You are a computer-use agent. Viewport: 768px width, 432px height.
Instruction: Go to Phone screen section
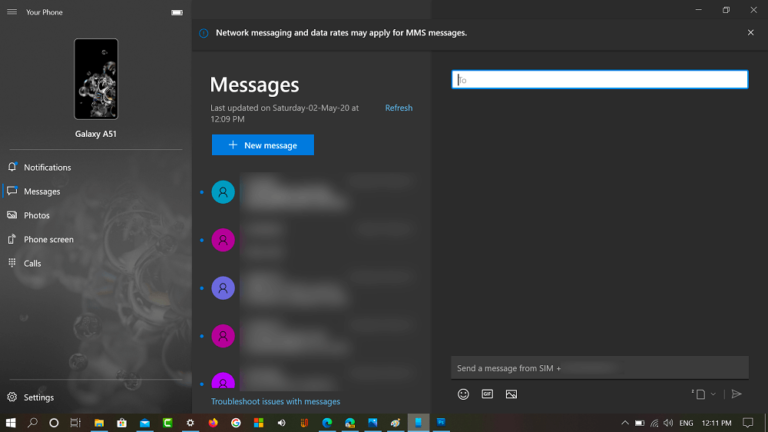pos(48,240)
